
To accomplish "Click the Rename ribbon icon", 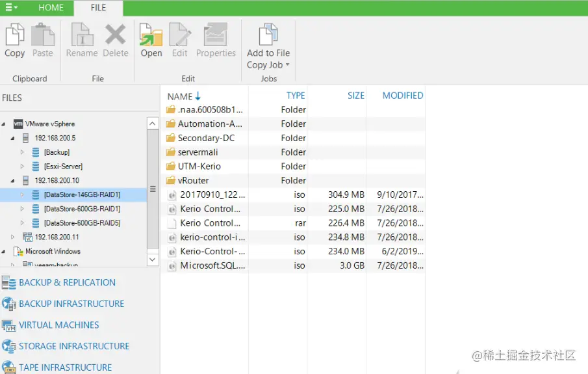I will coord(82,34).
